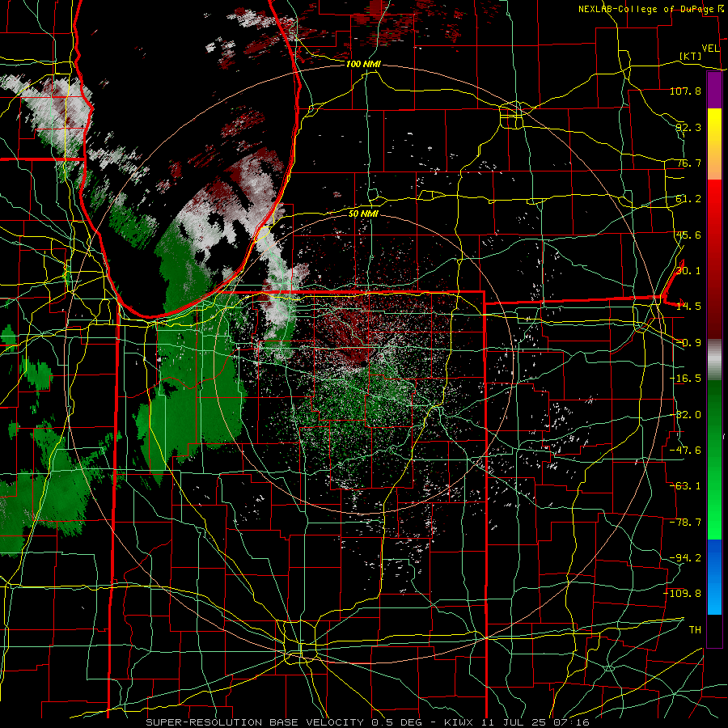Click the -32.0 velocity scale value

pos(685,415)
